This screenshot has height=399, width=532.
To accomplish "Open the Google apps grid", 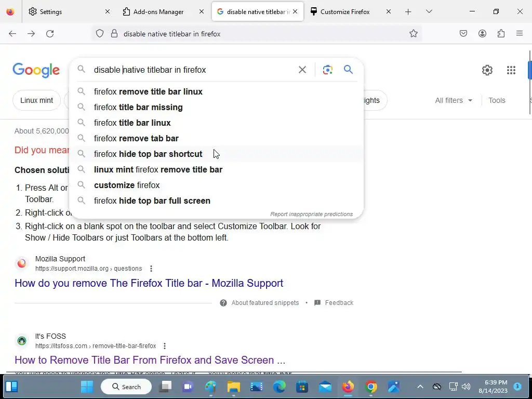I will tap(511, 70).
